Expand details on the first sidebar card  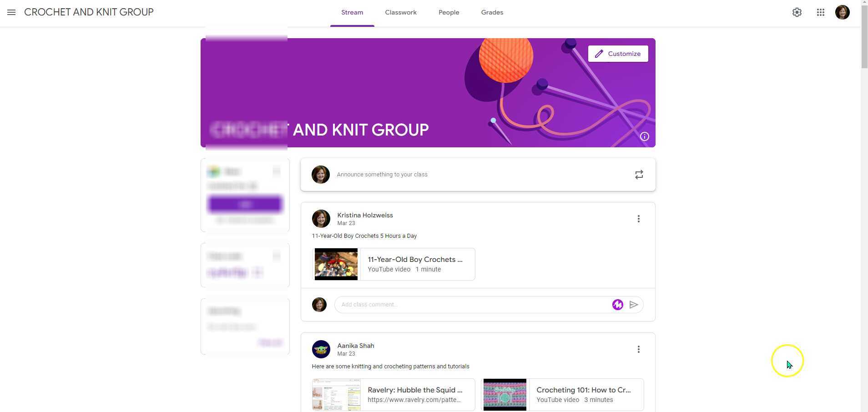click(277, 171)
